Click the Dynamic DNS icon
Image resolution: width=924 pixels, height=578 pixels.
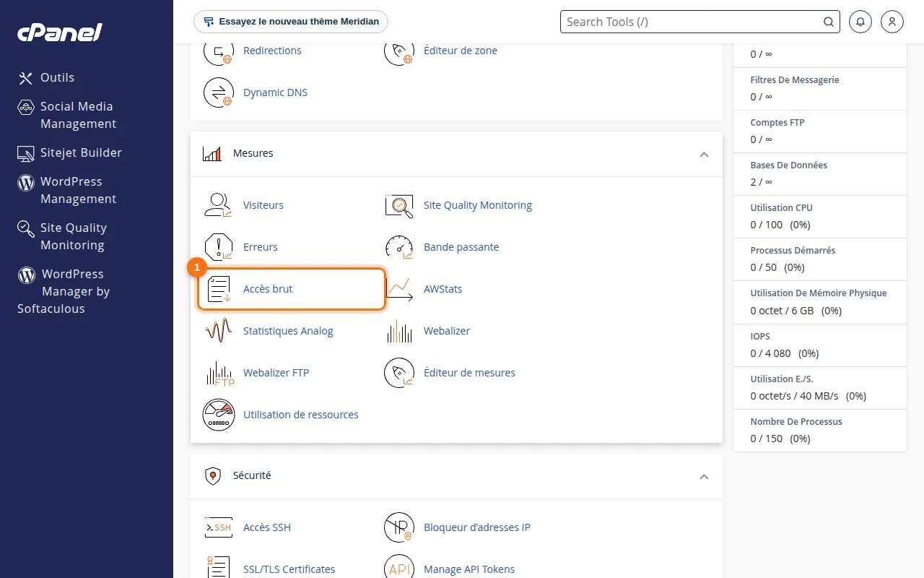(218, 92)
